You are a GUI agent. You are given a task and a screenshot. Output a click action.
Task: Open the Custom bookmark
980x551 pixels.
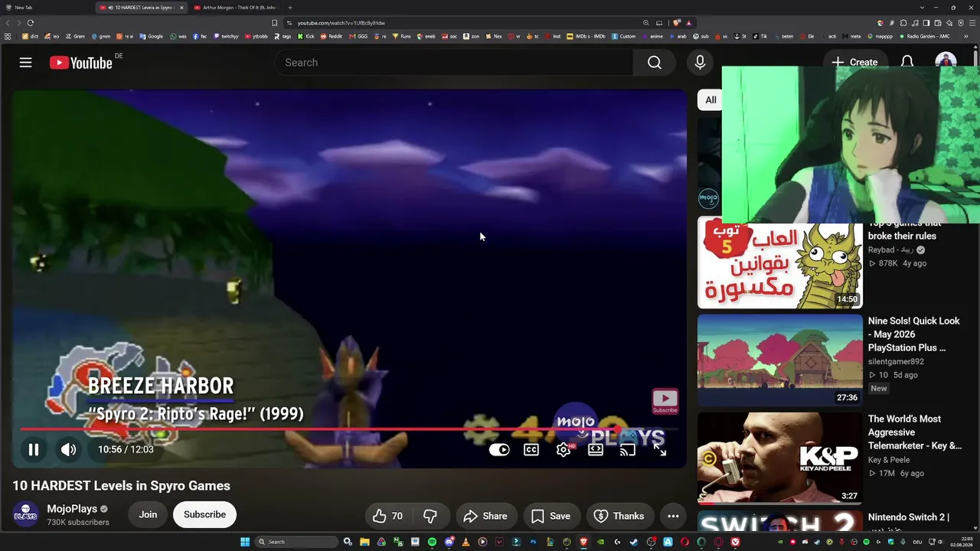pyautogui.click(x=623, y=36)
